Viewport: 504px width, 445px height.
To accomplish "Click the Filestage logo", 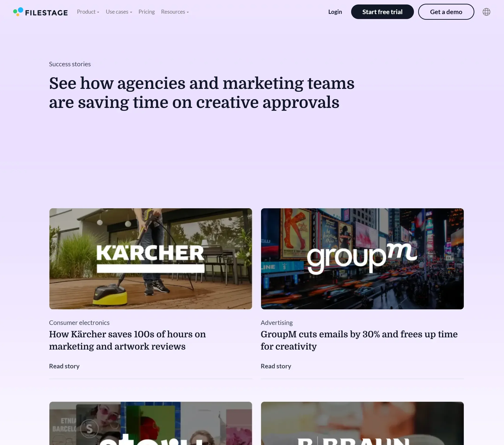I will [x=40, y=12].
